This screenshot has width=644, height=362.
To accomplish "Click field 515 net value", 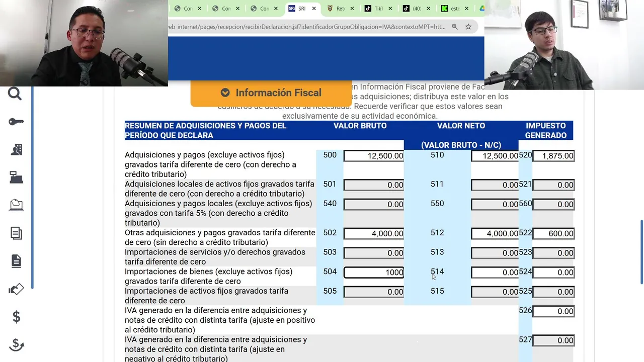I will tap(495, 292).
